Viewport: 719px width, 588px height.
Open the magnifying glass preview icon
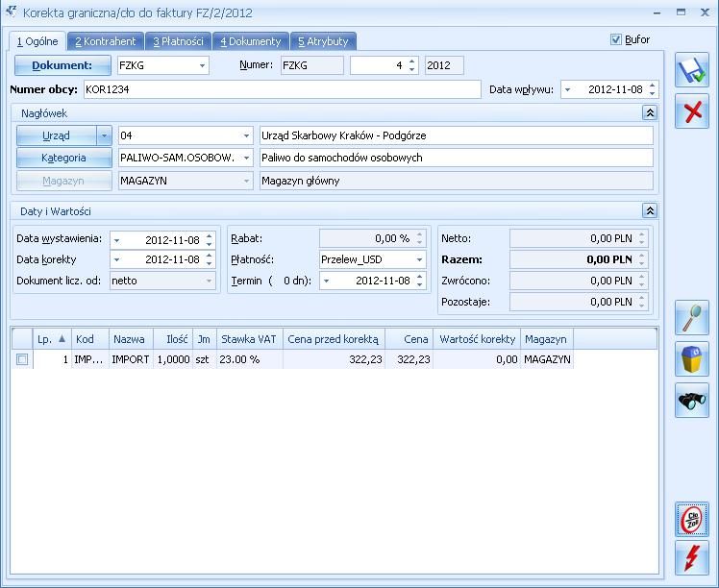click(691, 317)
